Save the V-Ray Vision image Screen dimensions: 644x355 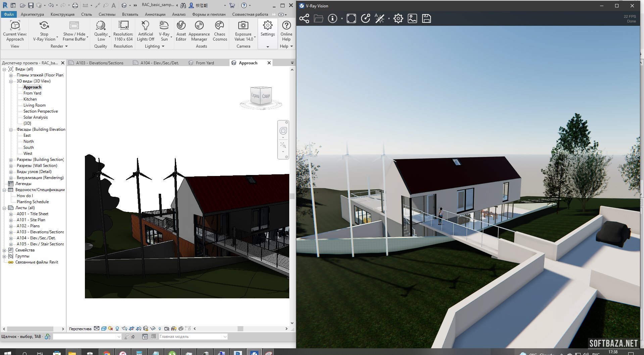(x=426, y=19)
